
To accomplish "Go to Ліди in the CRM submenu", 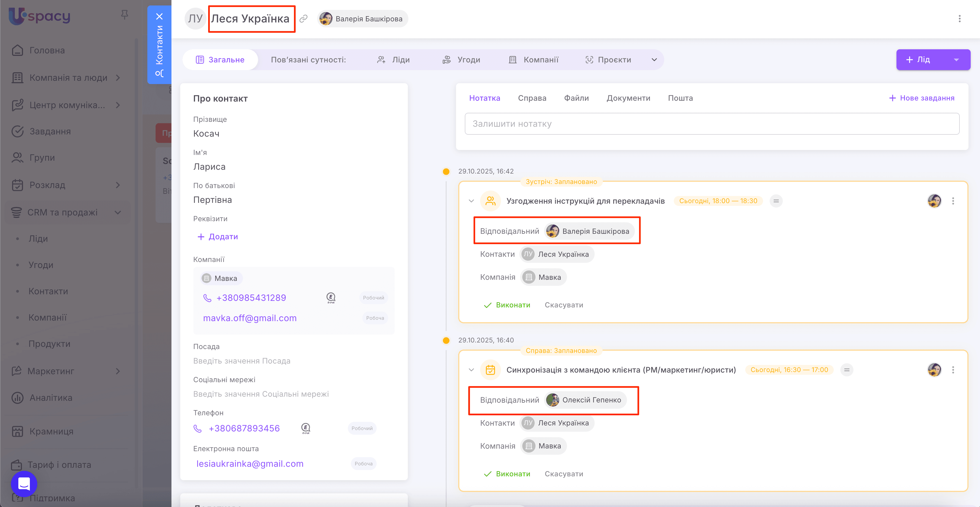I will tap(38, 238).
